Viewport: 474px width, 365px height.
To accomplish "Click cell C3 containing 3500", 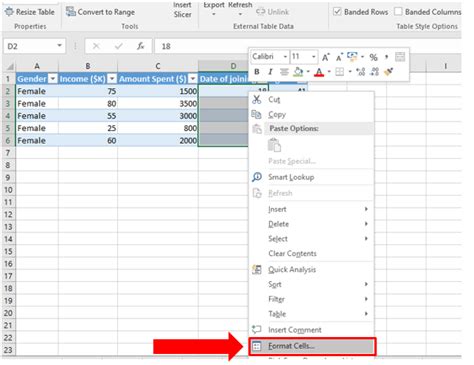I will 158,103.
